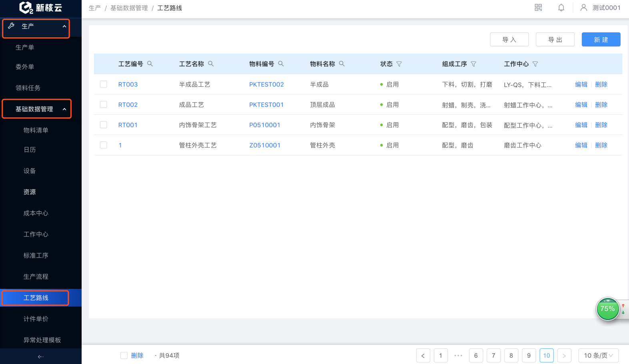Click the 新建 button
The image size is (629, 364).
pyautogui.click(x=601, y=40)
